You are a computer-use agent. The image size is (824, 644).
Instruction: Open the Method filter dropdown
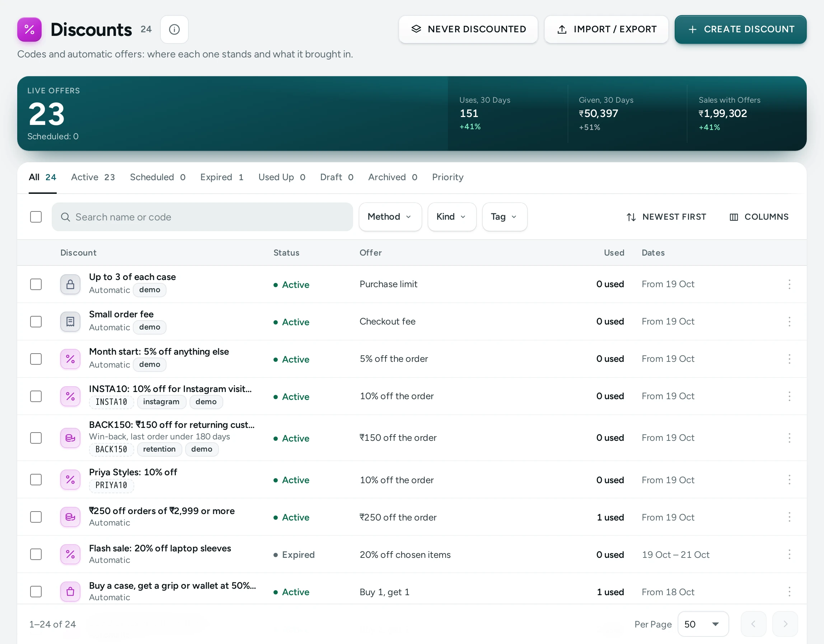[x=390, y=217]
